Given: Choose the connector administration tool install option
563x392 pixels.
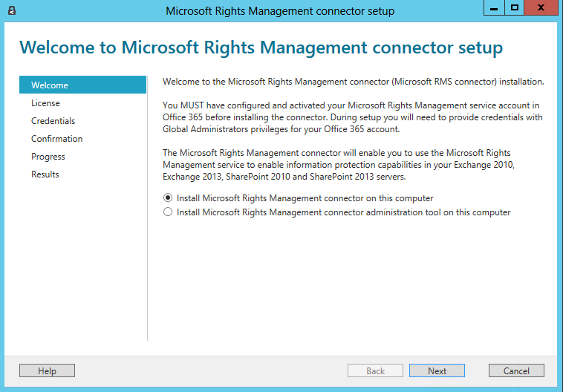Looking at the screenshot, I should pyautogui.click(x=168, y=212).
